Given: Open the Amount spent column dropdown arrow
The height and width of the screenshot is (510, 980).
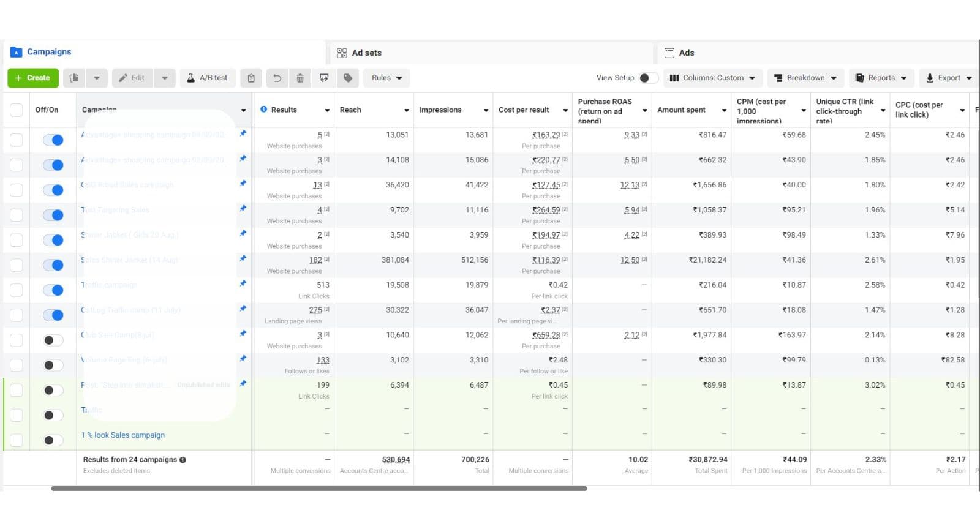Looking at the screenshot, I should (724, 110).
